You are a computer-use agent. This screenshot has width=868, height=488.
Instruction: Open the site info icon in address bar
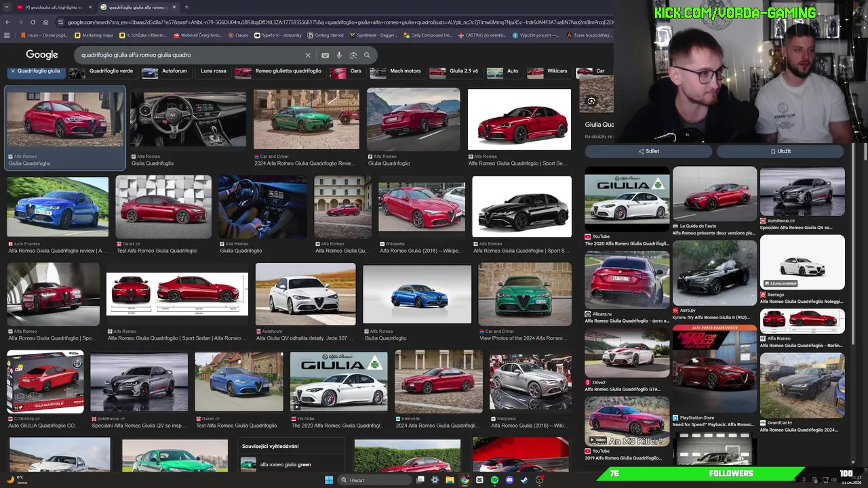[x=61, y=22]
